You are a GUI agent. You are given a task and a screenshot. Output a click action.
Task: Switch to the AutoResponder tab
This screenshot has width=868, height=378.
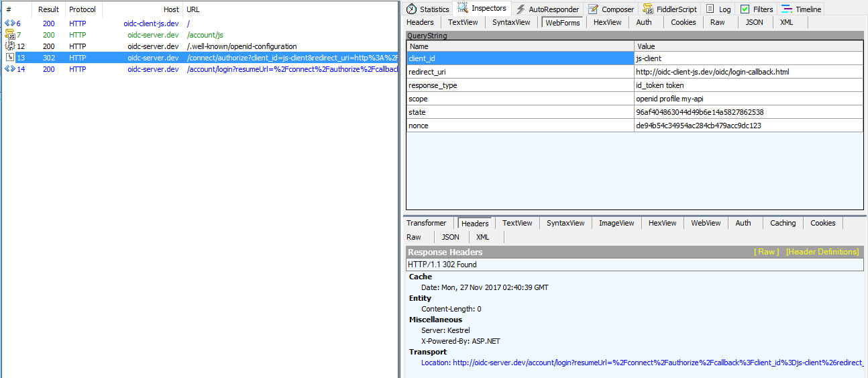point(547,9)
